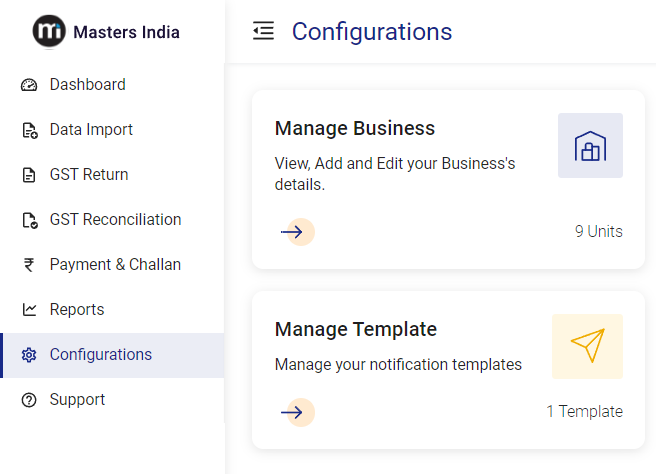Click the Masters India logo icon
Viewport: 656px width, 474px height.
tap(49, 32)
